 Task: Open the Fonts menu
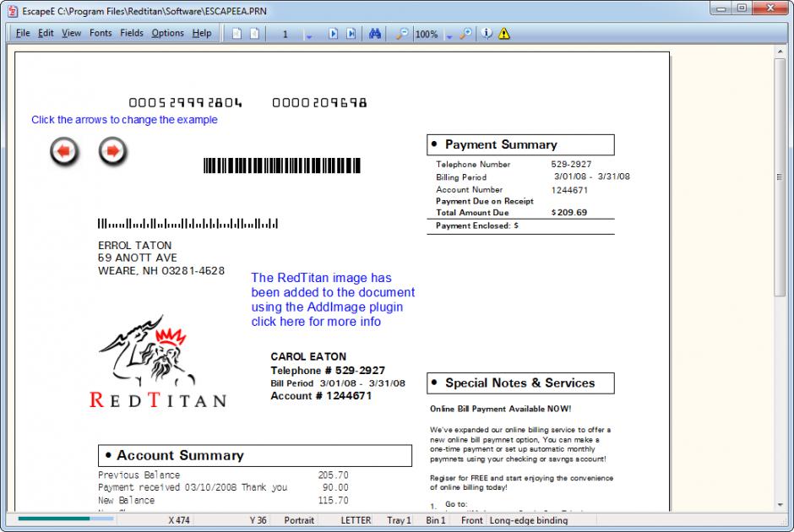click(x=101, y=33)
